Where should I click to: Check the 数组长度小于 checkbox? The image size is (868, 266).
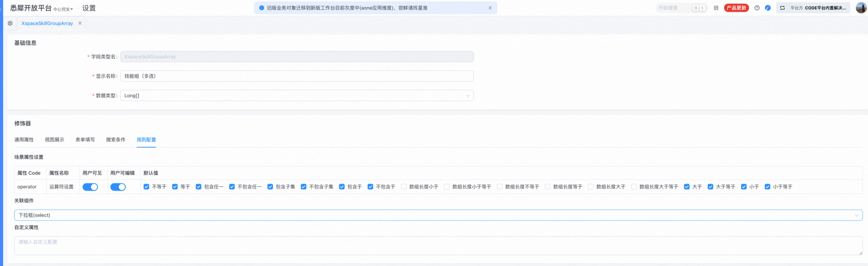(404, 187)
